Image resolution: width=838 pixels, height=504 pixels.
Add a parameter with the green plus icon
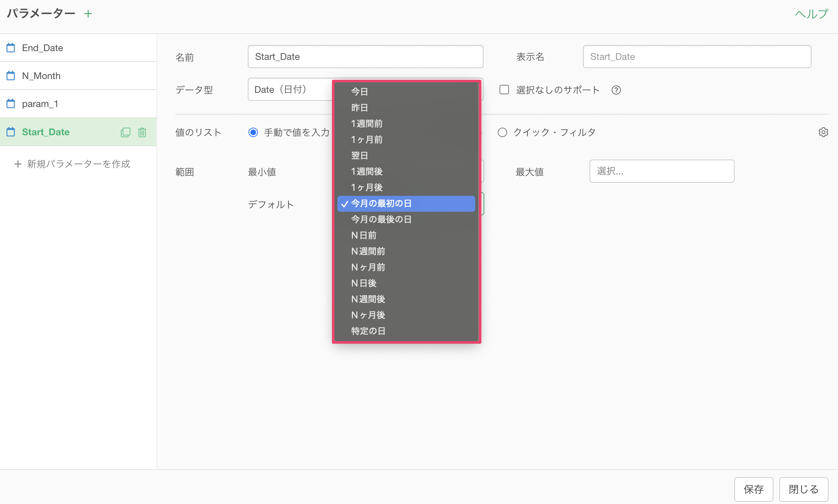pyautogui.click(x=88, y=14)
